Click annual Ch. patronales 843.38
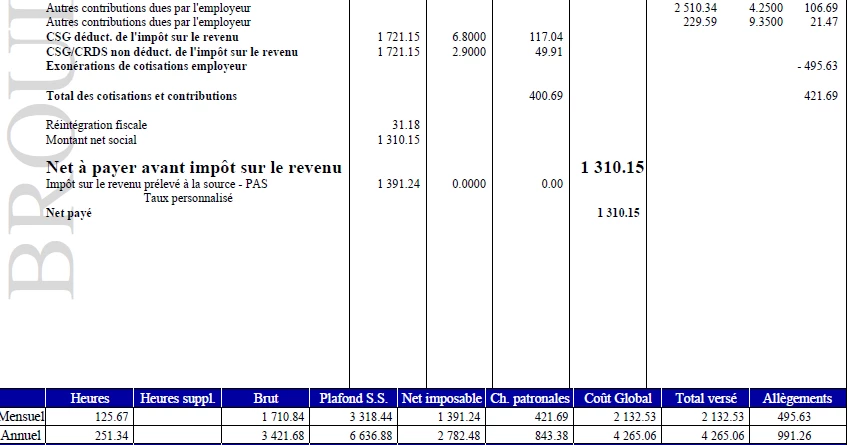The width and height of the screenshot is (848, 445). [551, 435]
